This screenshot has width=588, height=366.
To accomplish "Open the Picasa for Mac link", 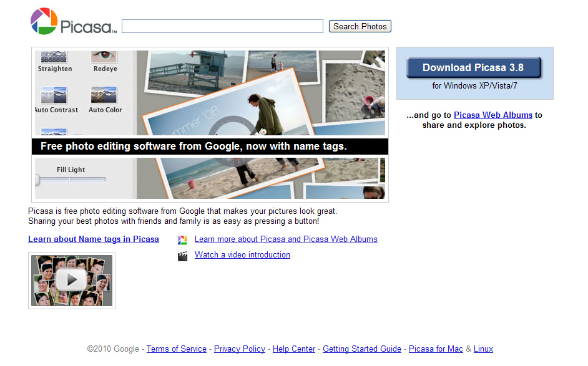I will (436, 349).
